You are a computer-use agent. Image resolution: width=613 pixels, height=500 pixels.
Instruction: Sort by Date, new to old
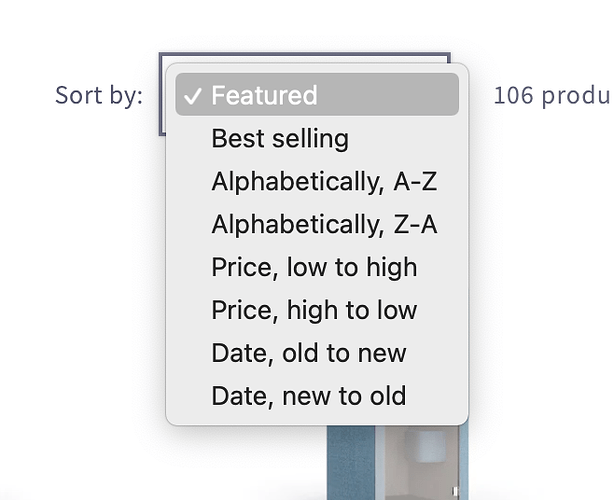pos(308,396)
